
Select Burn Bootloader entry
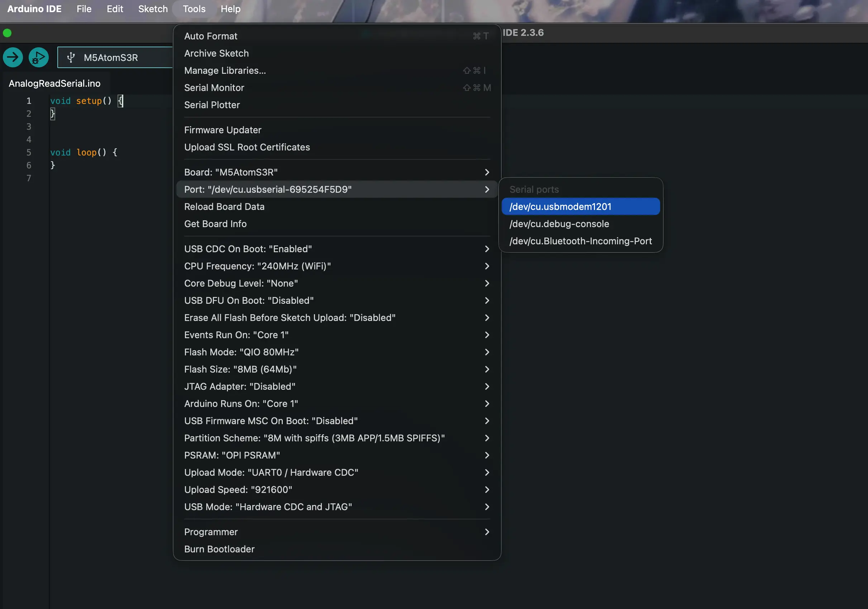(219, 549)
